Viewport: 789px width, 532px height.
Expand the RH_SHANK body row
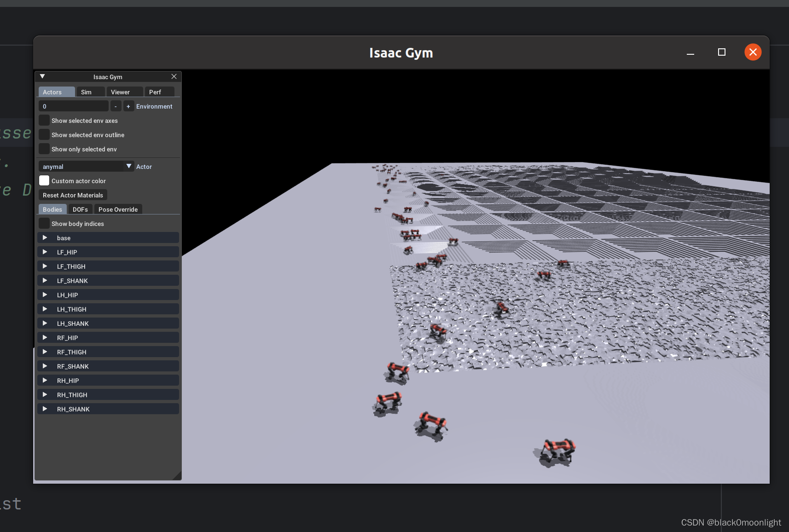[108, 409]
